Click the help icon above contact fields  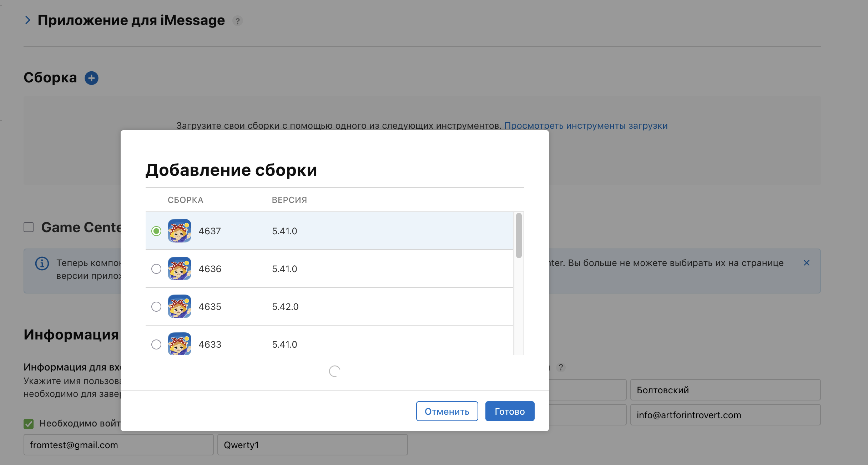pos(561,367)
